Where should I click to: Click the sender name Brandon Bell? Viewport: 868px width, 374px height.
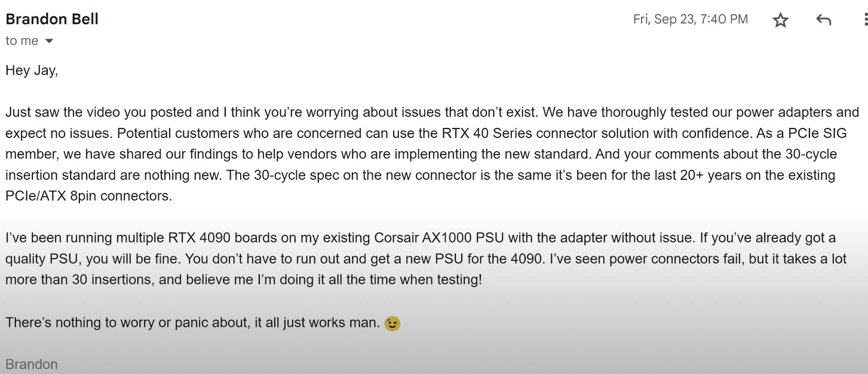click(52, 19)
